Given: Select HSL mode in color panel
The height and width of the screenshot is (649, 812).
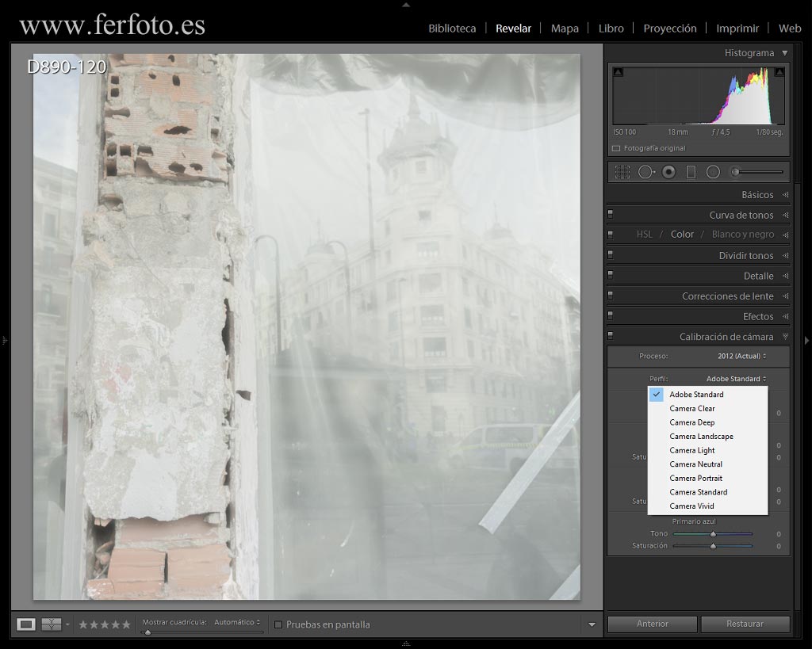Looking at the screenshot, I should [644, 235].
